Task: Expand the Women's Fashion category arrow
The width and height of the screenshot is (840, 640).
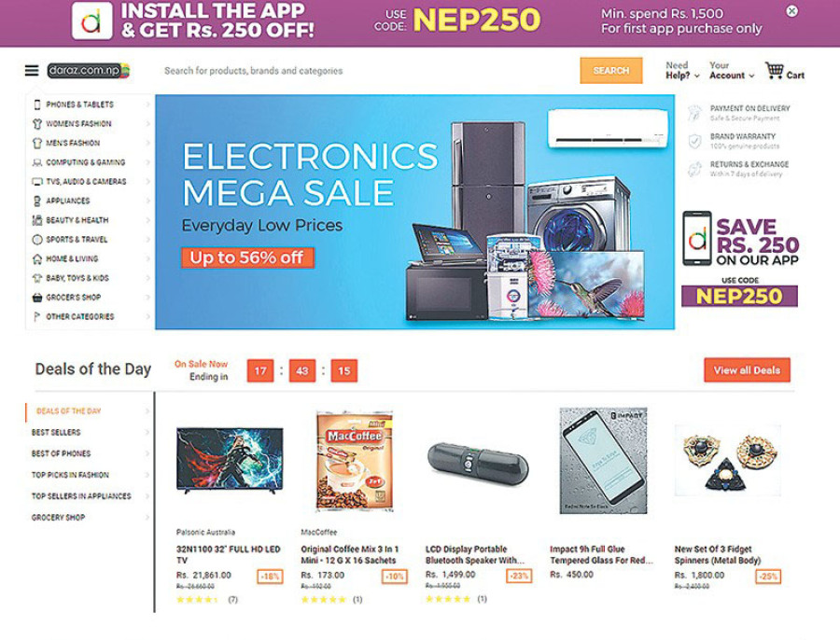Action: 147,124
